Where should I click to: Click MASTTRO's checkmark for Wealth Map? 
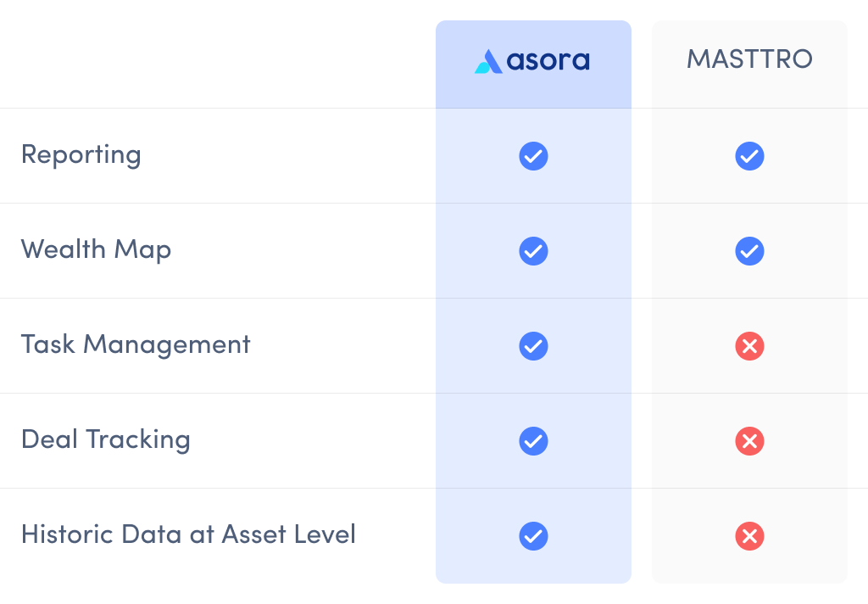point(749,251)
